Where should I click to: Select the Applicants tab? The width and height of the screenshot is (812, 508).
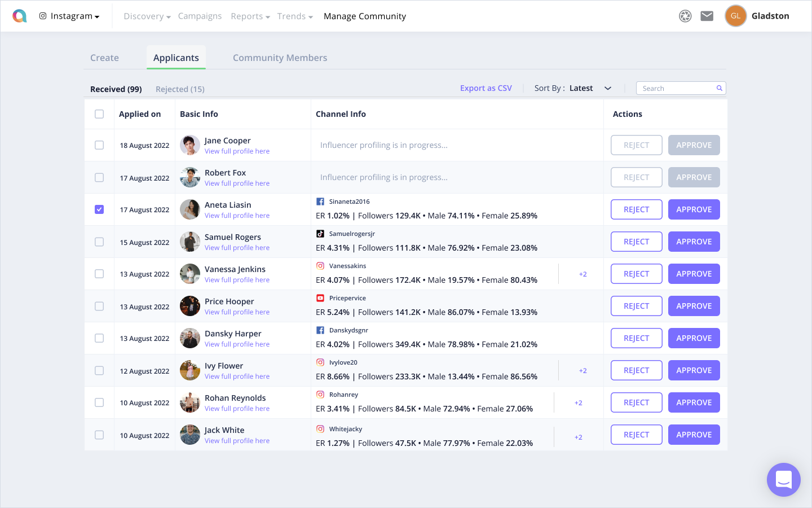coord(176,58)
